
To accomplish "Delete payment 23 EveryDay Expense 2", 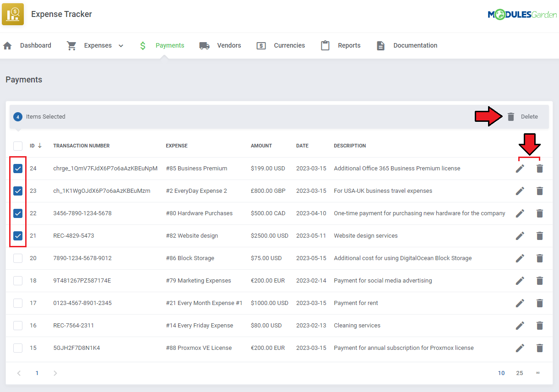I will click(x=540, y=191).
